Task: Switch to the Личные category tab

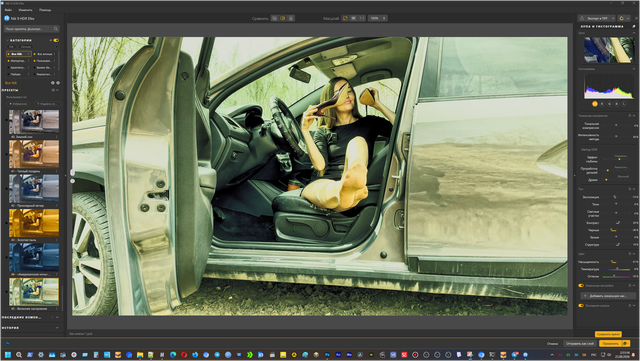Action: point(26,47)
